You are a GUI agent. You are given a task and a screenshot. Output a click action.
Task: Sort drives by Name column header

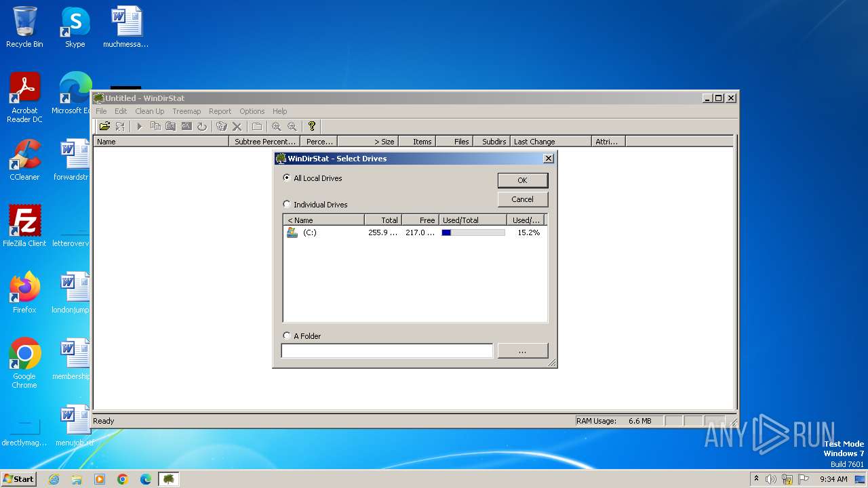tap(323, 220)
